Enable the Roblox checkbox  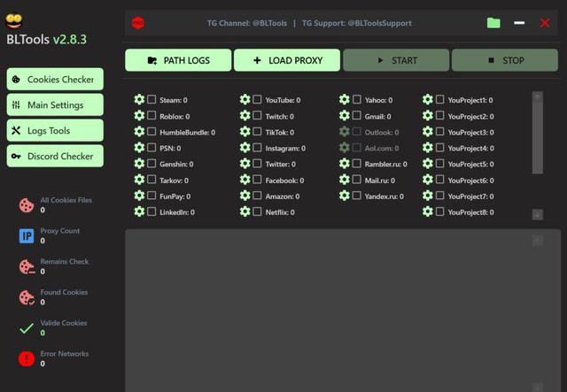pyautogui.click(x=151, y=116)
